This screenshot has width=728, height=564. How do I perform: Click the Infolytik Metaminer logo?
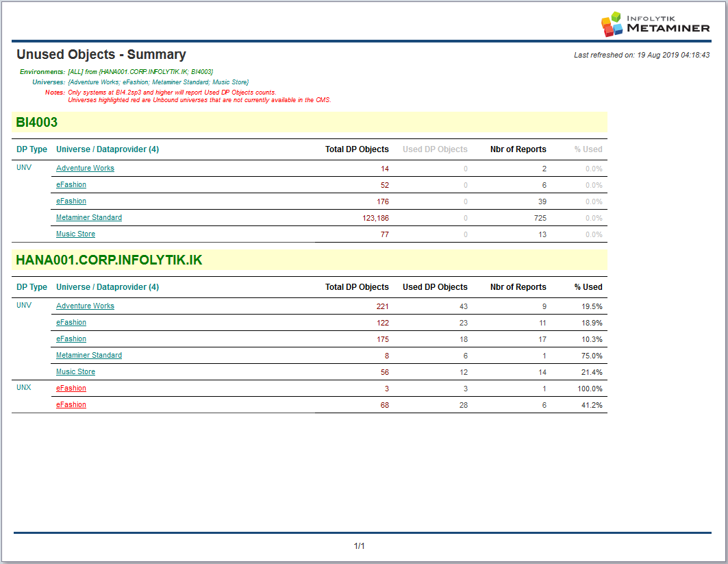click(655, 24)
